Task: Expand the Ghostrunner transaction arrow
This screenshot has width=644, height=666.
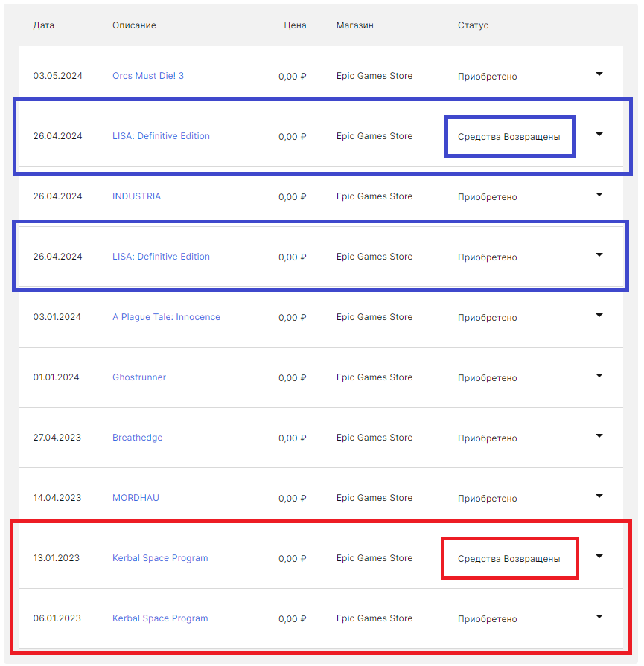Action: pyautogui.click(x=599, y=376)
